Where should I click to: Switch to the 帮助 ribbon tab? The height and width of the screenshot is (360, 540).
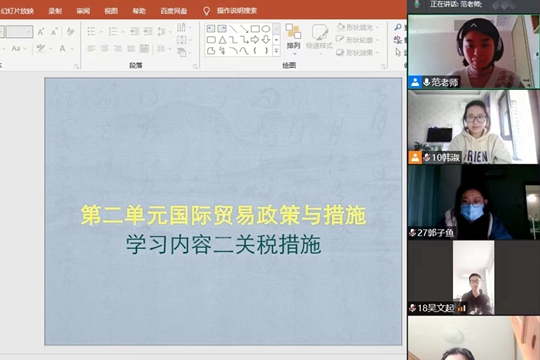(139, 11)
